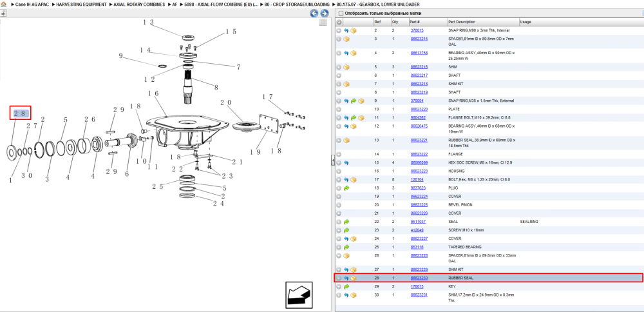Image resolution: width=644 pixels, height=312 pixels.
Task: Open part number link 9511037
Action: pyautogui.click(x=418, y=222)
